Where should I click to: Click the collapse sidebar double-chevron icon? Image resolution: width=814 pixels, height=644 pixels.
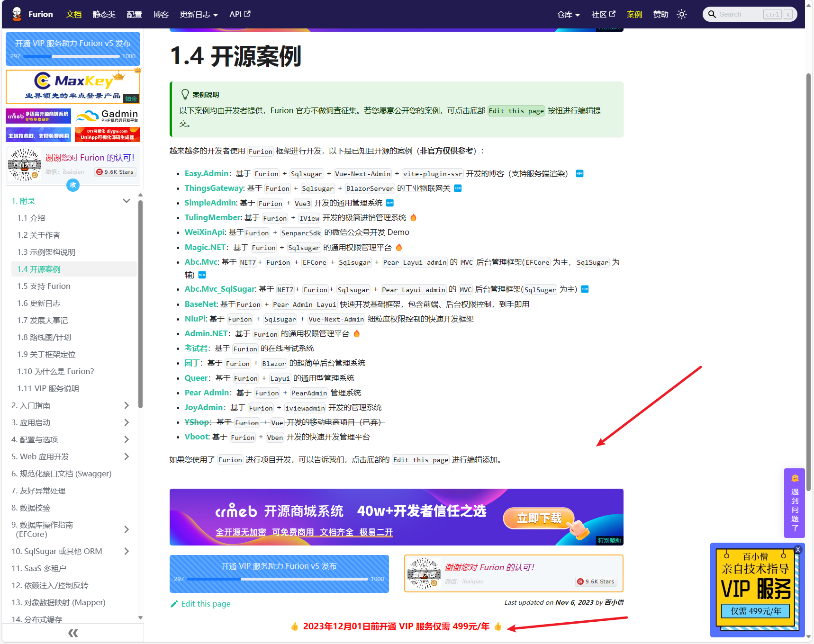pos(73,633)
